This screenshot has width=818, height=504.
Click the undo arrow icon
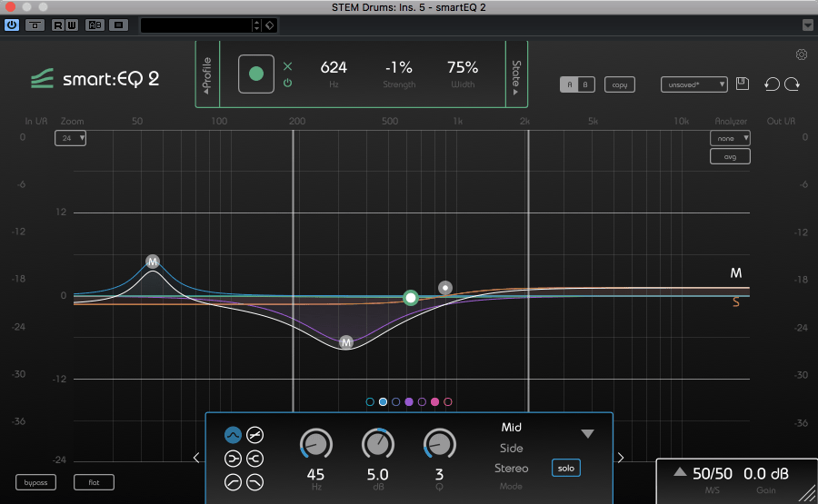click(x=772, y=84)
